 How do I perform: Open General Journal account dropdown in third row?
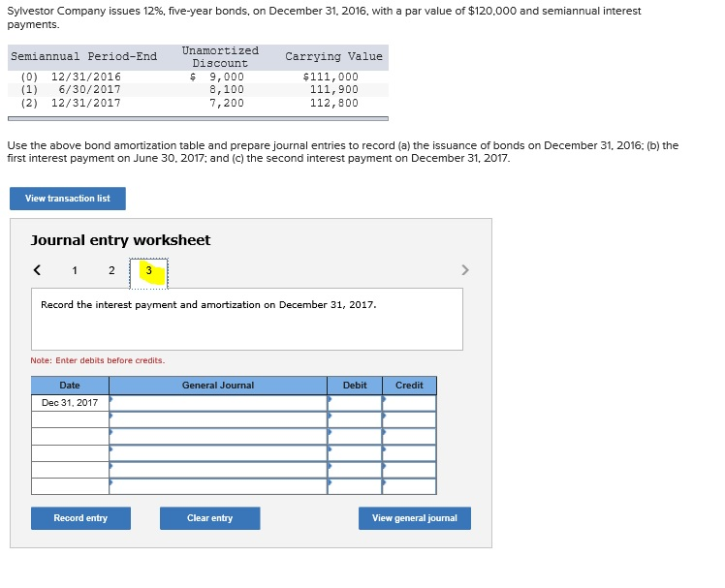(218, 436)
